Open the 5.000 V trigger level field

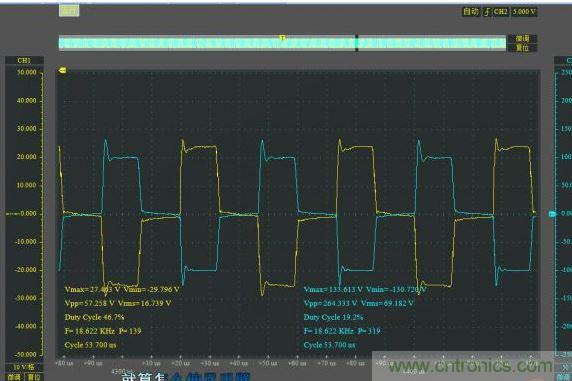[524, 12]
